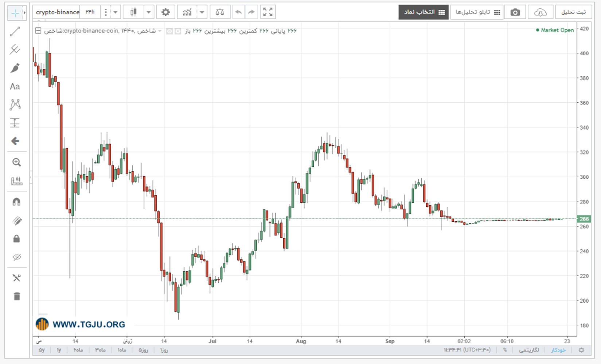The image size is (601, 364).
Task: Click the ثبت تحلیل button
Action: click(573, 12)
